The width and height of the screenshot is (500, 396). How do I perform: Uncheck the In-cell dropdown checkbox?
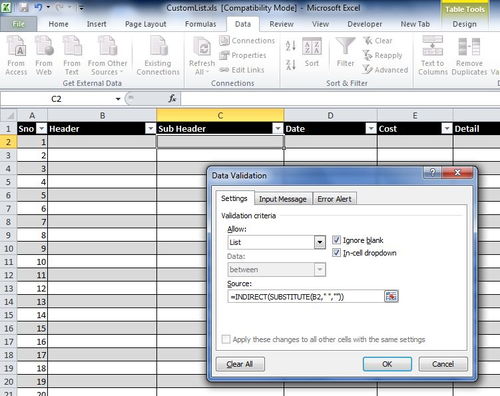coord(336,253)
